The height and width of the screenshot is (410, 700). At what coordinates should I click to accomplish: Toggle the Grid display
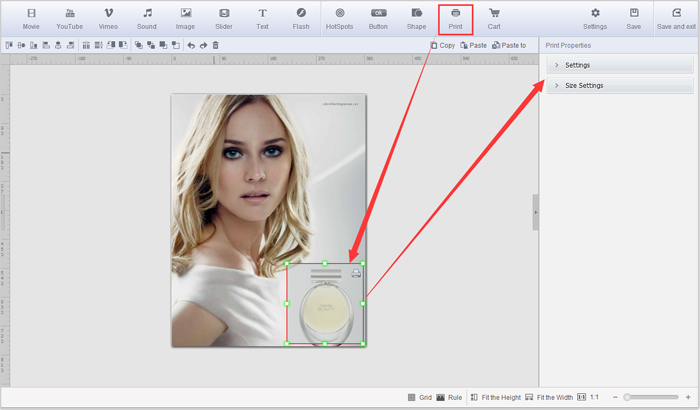click(x=419, y=397)
